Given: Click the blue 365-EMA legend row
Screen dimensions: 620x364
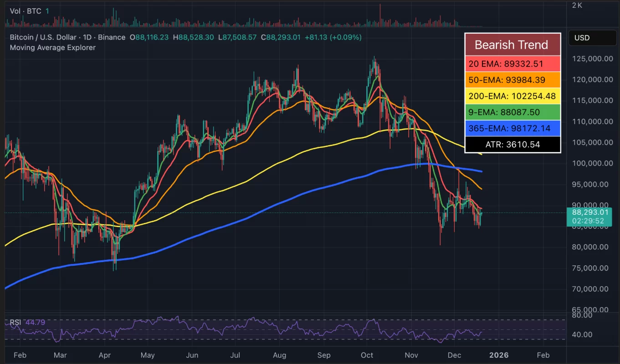Looking at the screenshot, I should pyautogui.click(x=512, y=128).
